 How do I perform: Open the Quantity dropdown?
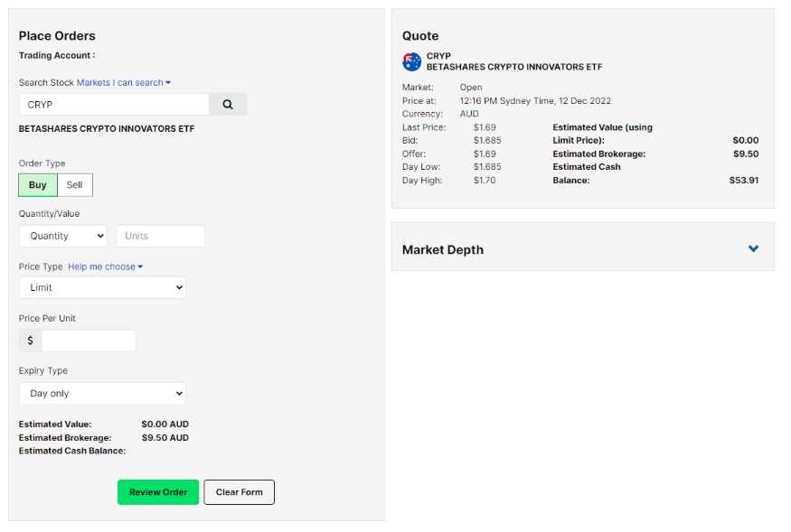[63, 236]
